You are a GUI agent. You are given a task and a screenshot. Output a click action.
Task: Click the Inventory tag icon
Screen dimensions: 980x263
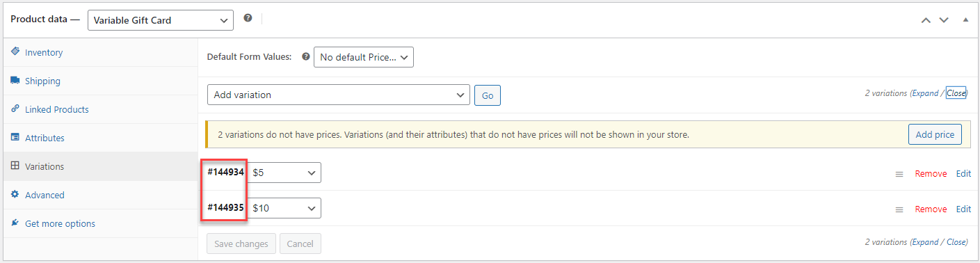point(15,52)
